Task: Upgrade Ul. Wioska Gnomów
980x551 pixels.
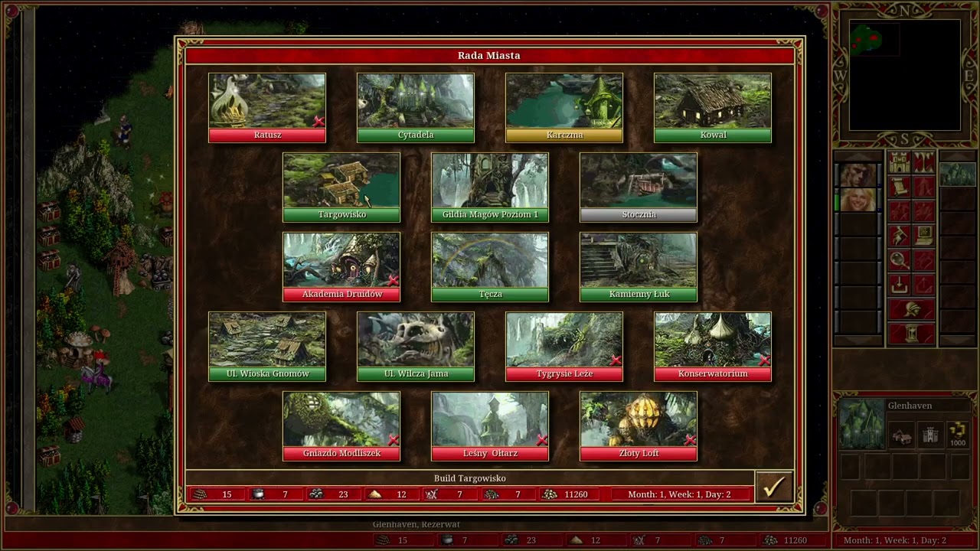Action: tap(267, 347)
